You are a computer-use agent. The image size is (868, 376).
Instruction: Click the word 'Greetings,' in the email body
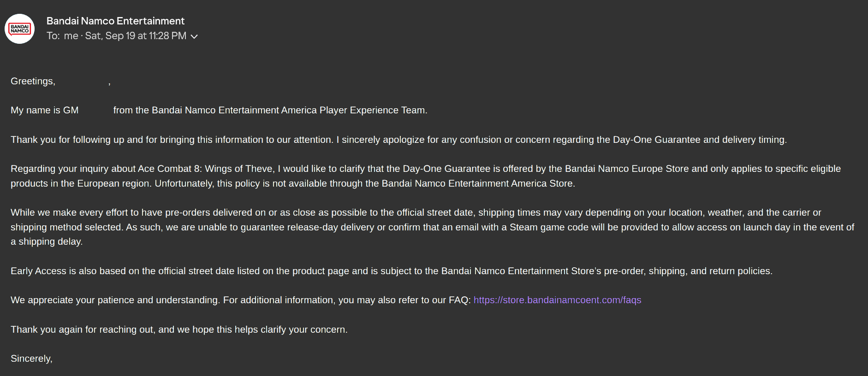pyautogui.click(x=33, y=81)
